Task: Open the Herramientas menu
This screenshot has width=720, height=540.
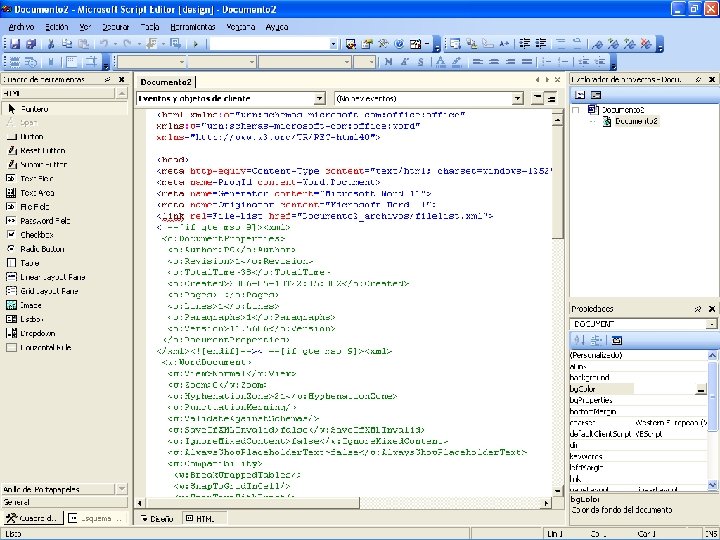Action: [192, 26]
